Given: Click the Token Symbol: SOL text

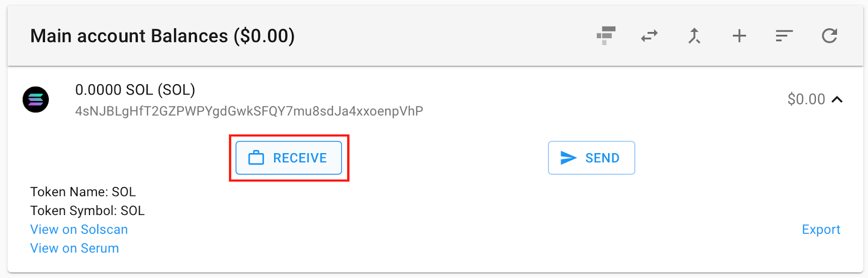Looking at the screenshot, I should [87, 211].
